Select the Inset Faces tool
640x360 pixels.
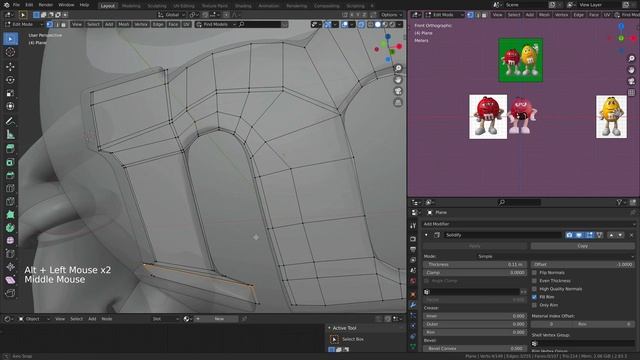click(x=10, y=162)
